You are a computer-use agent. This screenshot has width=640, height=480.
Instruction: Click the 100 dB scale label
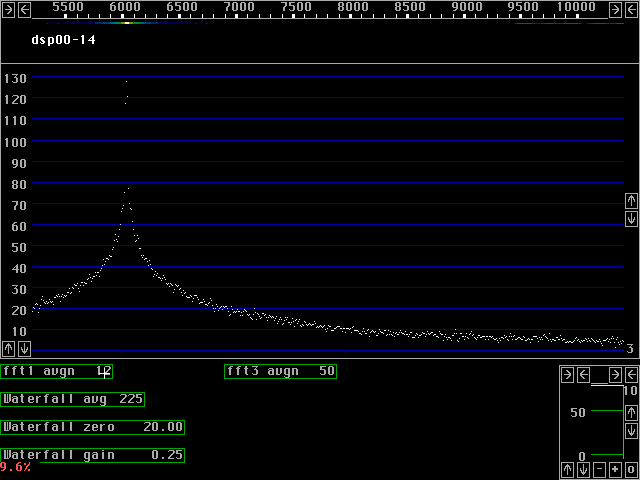click(15, 142)
